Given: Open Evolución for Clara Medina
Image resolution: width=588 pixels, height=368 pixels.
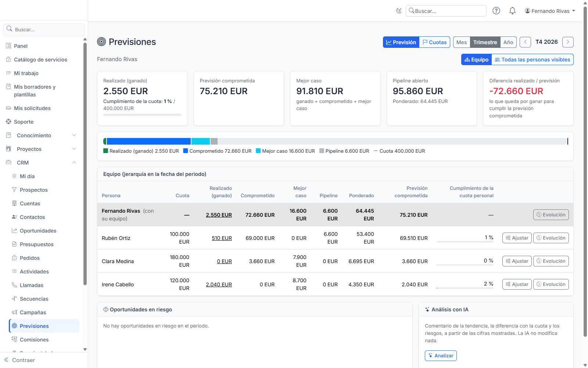Looking at the screenshot, I should coord(551,261).
